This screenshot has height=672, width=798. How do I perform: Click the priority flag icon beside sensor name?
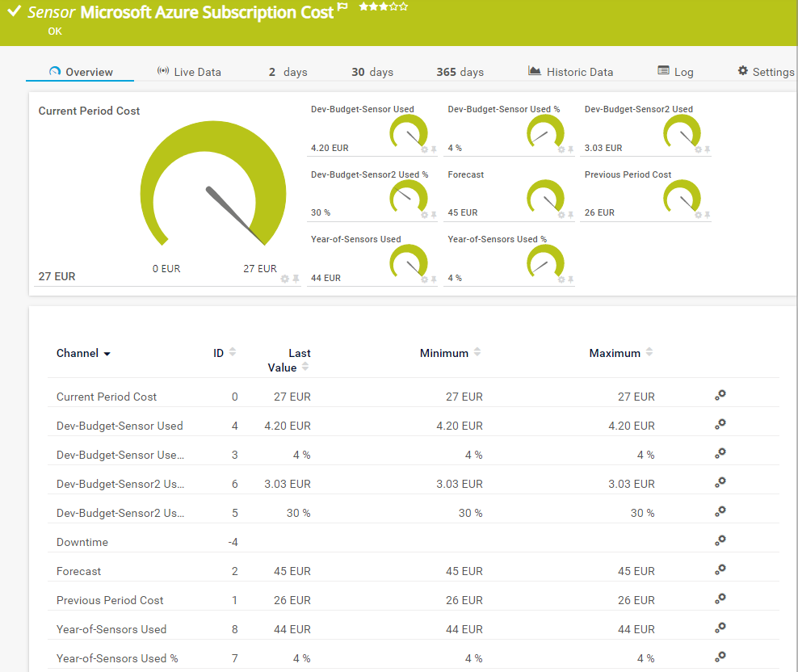pos(343,7)
